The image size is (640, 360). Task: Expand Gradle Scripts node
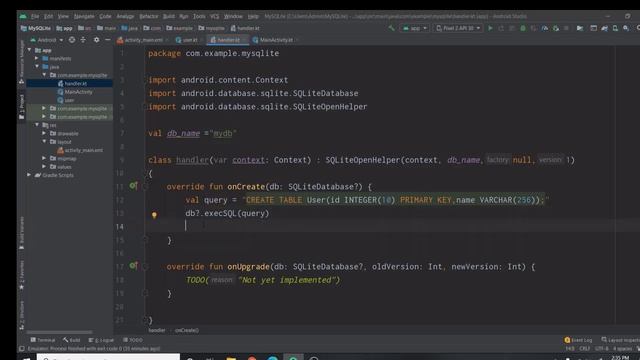29,175
